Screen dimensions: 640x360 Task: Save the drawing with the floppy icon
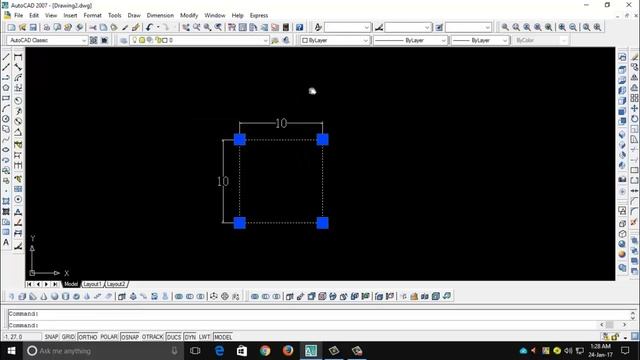click(33, 27)
